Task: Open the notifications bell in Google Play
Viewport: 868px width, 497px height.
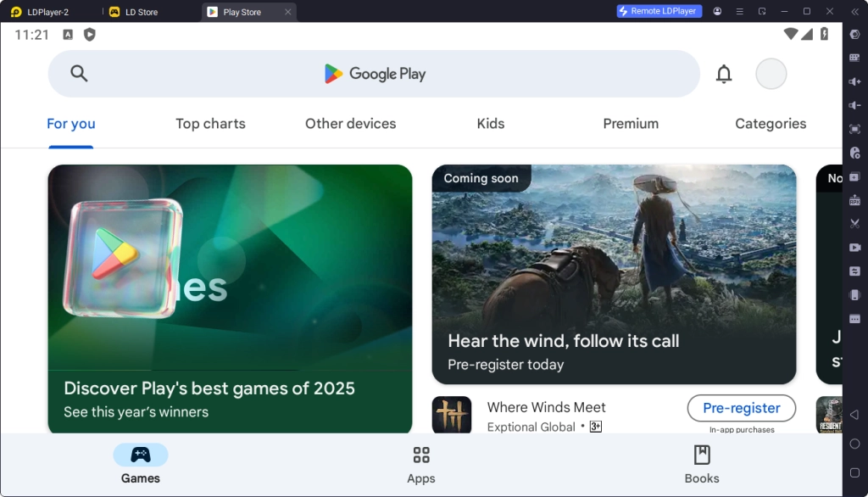Action: pyautogui.click(x=724, y=74)
